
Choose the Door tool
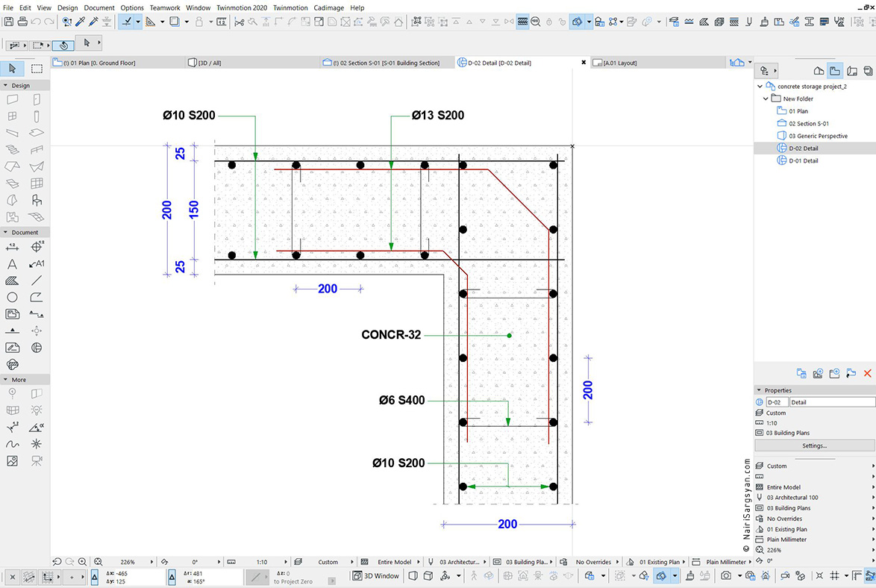(x=37, y=99)
